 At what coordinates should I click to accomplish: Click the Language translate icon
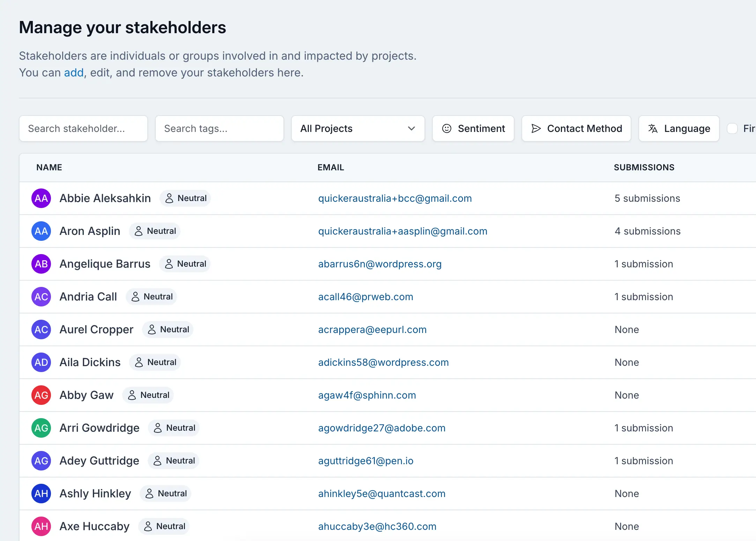coord(653,128)
